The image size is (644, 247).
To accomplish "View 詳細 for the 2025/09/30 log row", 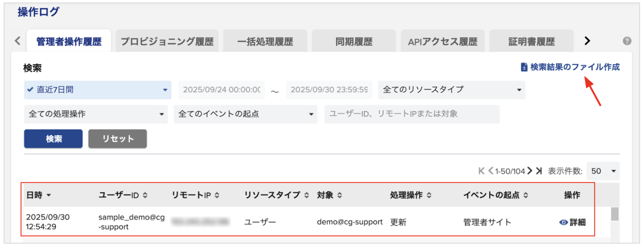I will [x=572, y=222].
